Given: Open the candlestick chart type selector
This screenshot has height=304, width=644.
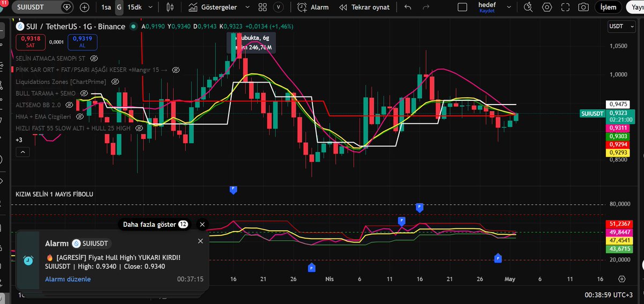Looking at the screenshot, I should tap(171, 8).
